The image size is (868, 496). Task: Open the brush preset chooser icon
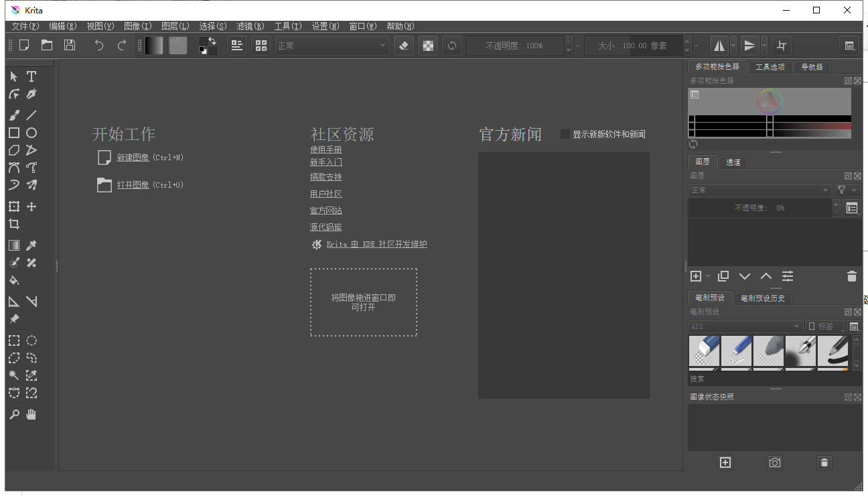point(261,46)
